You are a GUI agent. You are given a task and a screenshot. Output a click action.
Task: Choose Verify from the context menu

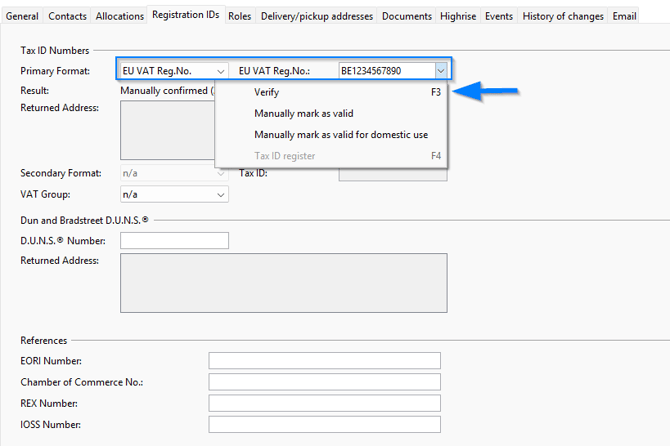(x=267, y=92)
